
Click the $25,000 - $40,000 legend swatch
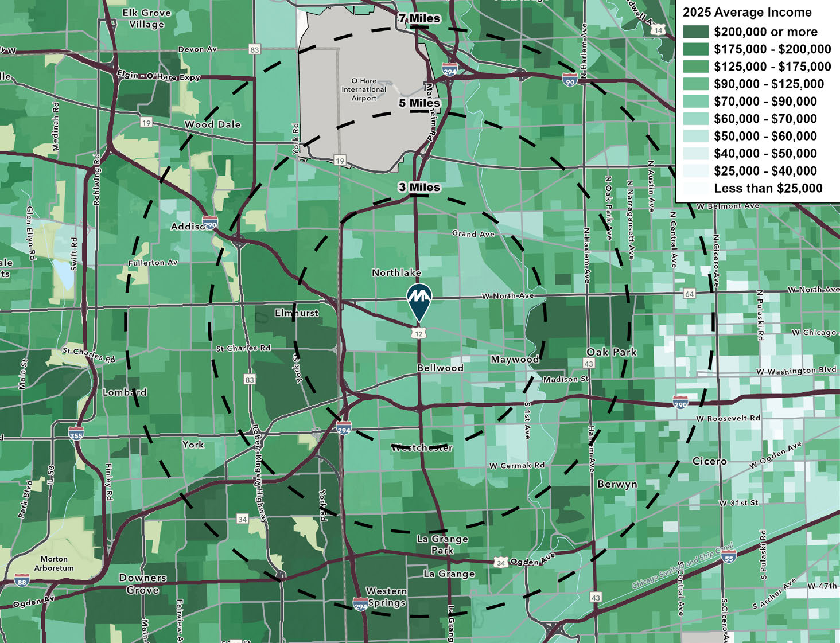click(x=695, y=170)
